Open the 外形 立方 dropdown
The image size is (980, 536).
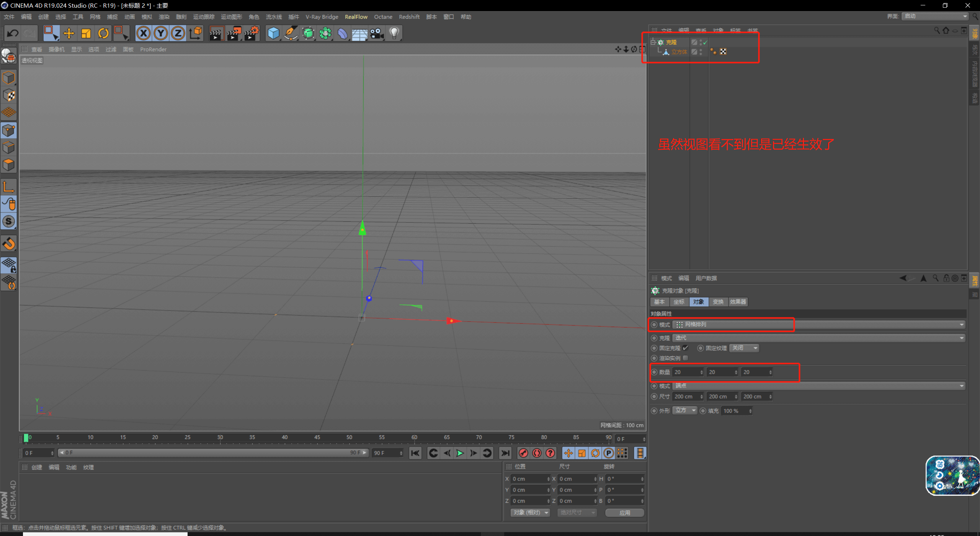point(685,410)
